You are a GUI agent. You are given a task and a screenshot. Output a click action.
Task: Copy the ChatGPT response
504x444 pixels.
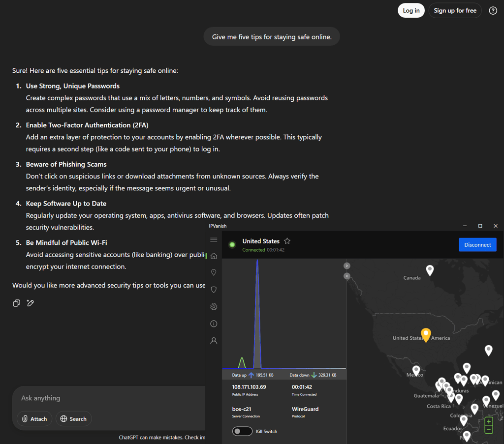[x=16, y=303]
